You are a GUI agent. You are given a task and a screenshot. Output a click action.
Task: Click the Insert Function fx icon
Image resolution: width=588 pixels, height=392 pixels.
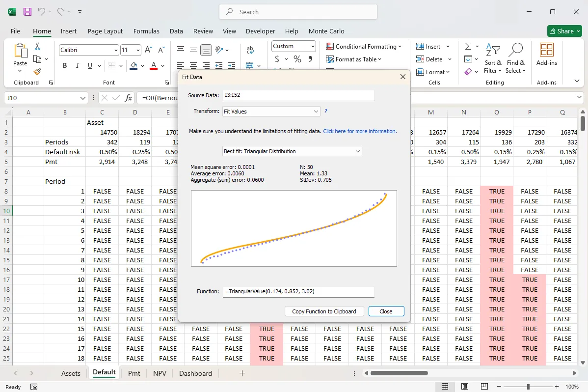point(127,98)
